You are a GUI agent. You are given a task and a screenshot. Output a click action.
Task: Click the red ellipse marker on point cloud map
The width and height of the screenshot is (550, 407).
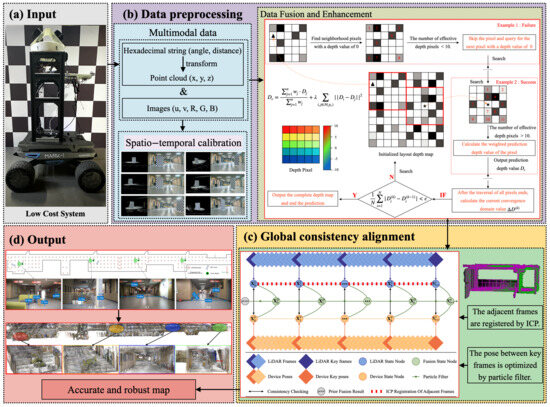coord(19,337)
